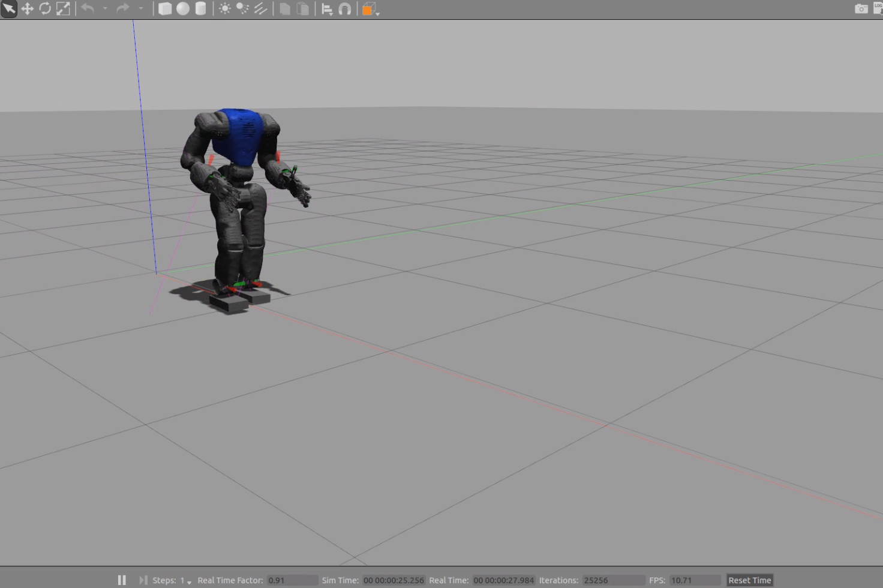Insert a cylinder shape

201,9
